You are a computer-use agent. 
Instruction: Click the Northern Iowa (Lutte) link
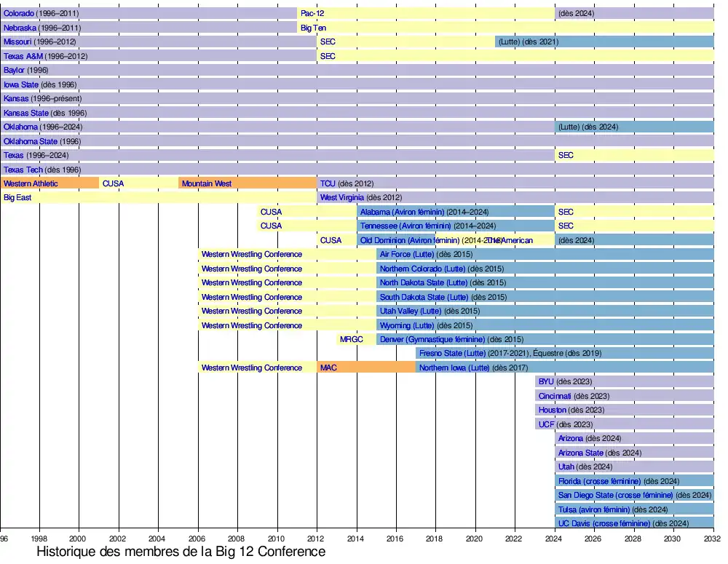tap(454, 368)
